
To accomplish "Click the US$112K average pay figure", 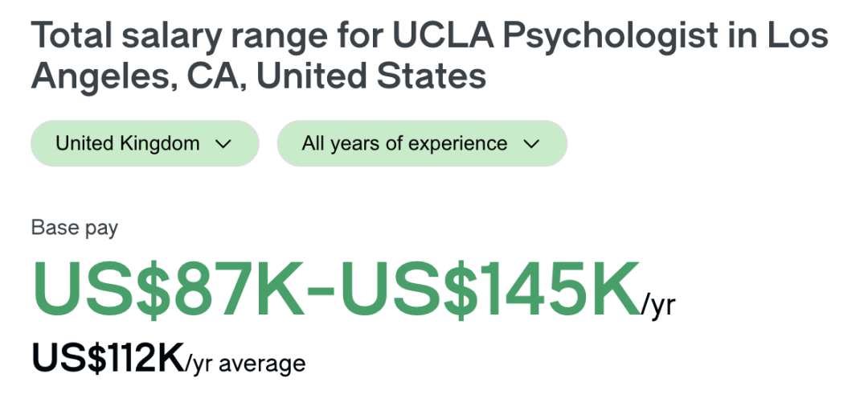I will click(x=108, y=357).
